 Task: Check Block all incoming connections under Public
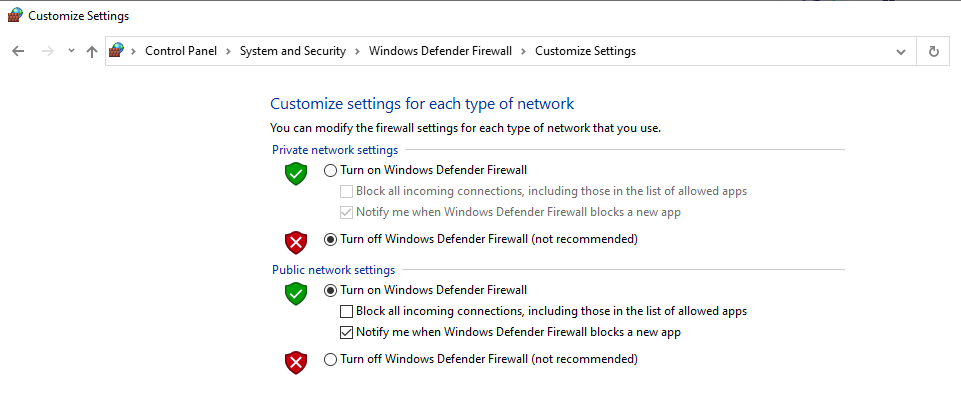tap(346, 312)
